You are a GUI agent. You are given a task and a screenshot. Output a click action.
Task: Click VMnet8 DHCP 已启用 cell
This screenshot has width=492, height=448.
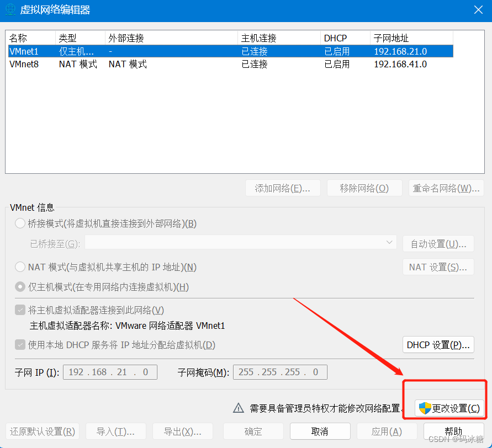pos(337,64)
